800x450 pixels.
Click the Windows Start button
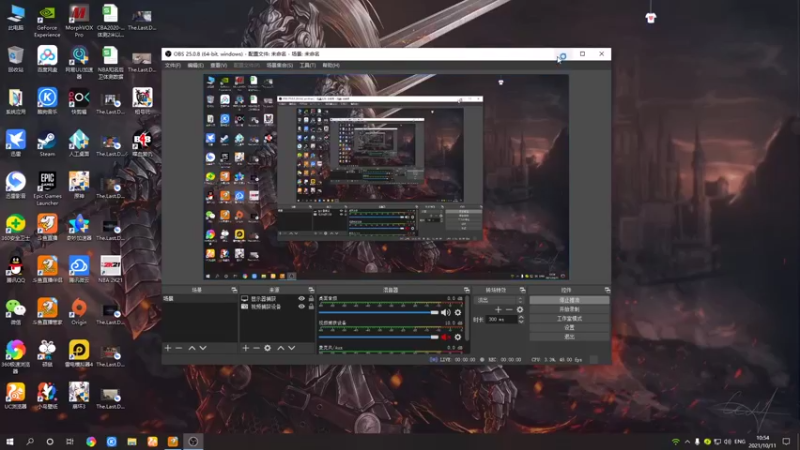9,441
